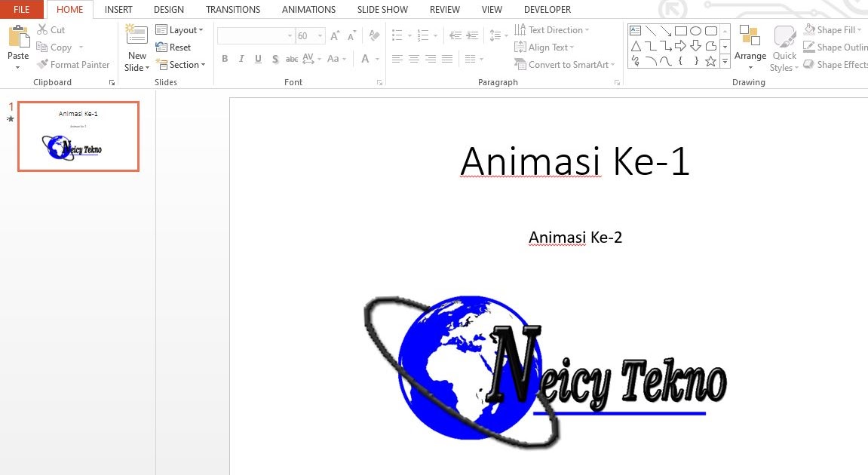Select the Italic formatting icon

click(241, 58)
